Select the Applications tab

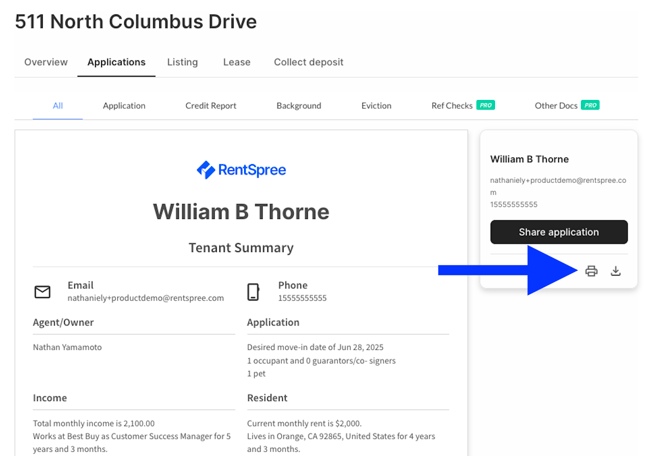(116, 62)
